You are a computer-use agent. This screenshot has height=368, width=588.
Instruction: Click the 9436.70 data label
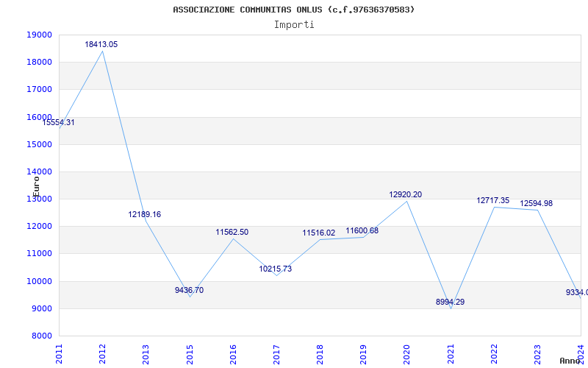click(x=190, y=290)
